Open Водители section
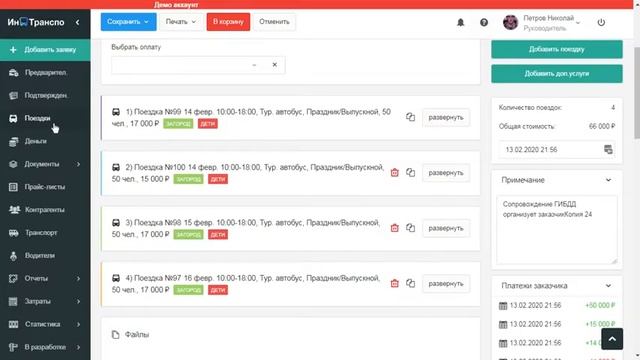640x360 pixels. (x=45, y=256)
